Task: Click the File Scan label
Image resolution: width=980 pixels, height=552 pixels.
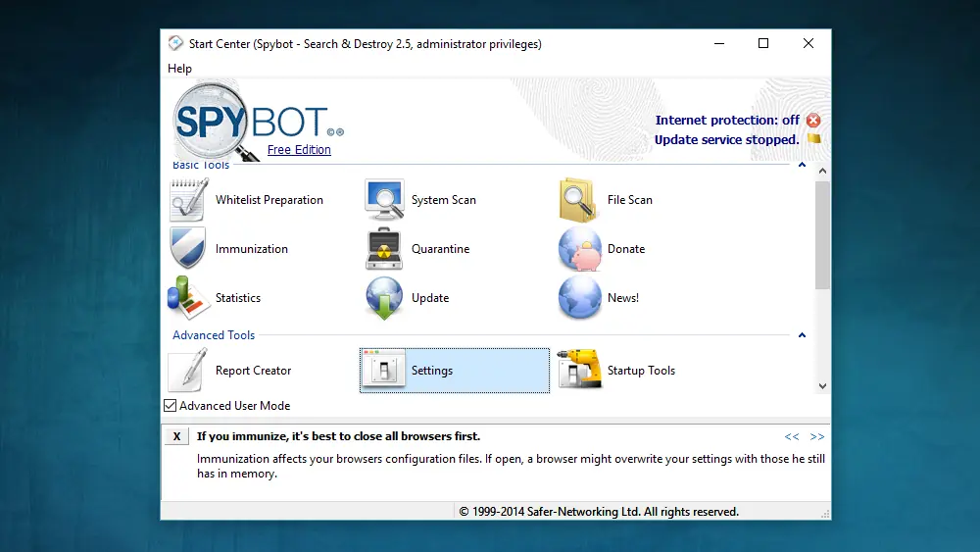Action: click(630, 199)
